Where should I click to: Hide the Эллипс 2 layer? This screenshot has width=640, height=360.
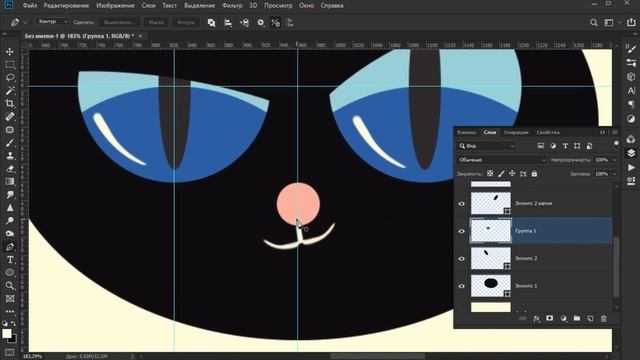point(462,258)
